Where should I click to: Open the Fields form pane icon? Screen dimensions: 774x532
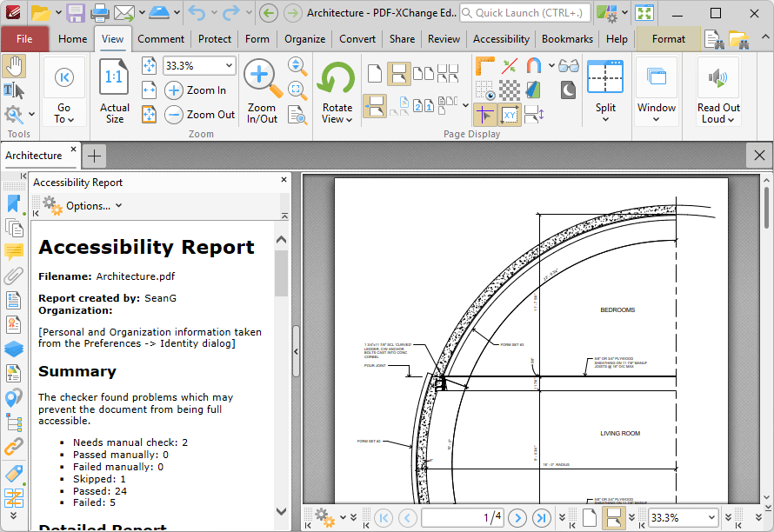pos(14,300)
